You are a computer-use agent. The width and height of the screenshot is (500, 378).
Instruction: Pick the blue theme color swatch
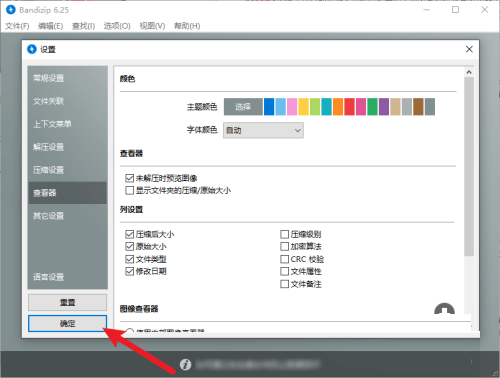pos(269,107)
